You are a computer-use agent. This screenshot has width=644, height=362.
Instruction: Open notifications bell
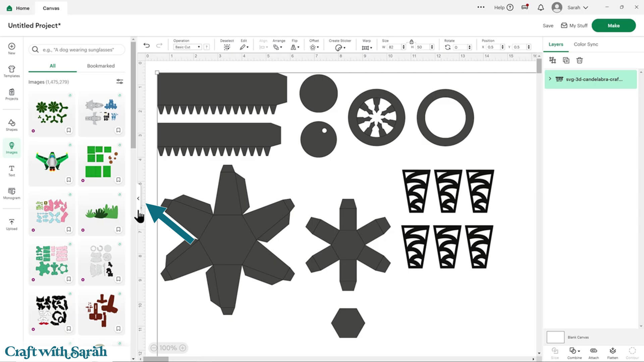540,8
